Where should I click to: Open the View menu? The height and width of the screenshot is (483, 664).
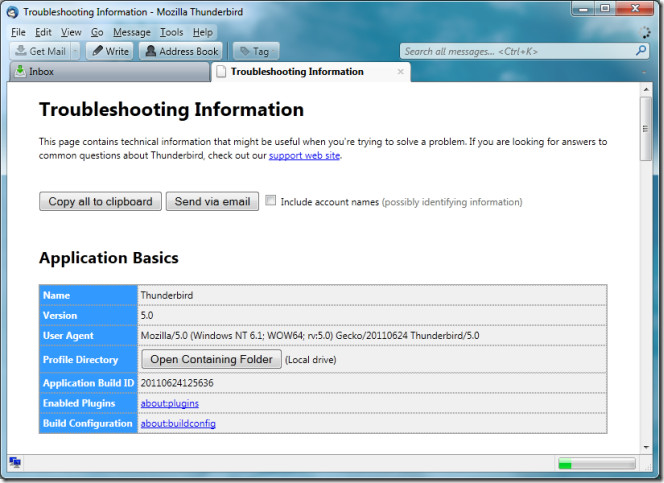pyautogui.click(x=71, y=32)
